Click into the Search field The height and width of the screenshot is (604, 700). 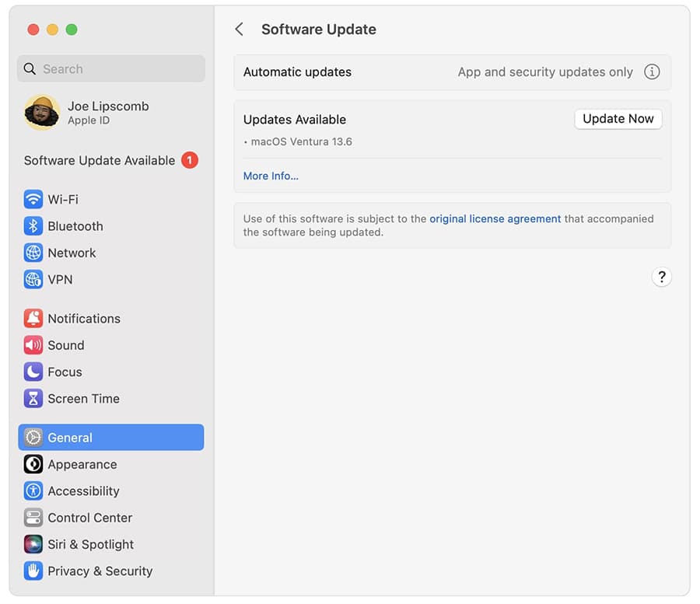(x=111, y=68)
